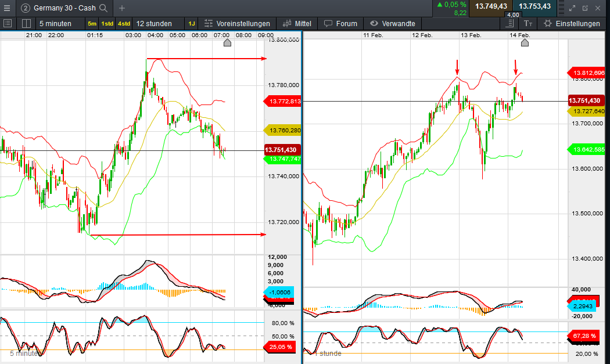Open the list panel icon in toolbar
Screen dimensions: 610x364
click(8, 23)
